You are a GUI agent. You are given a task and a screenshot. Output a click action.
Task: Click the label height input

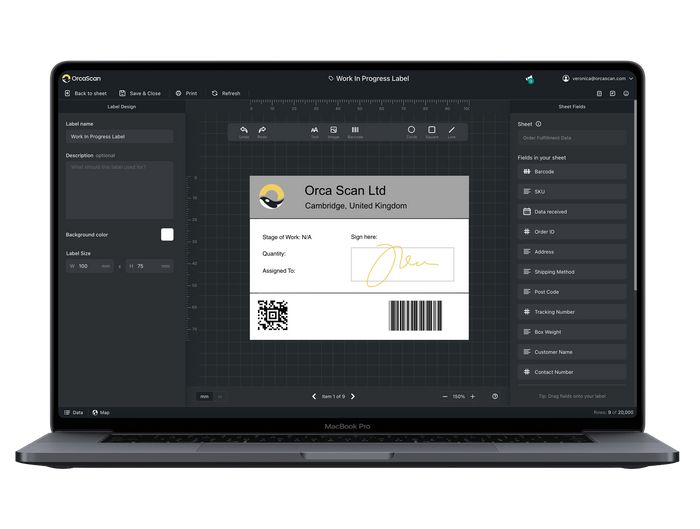(x=150, y=266)
